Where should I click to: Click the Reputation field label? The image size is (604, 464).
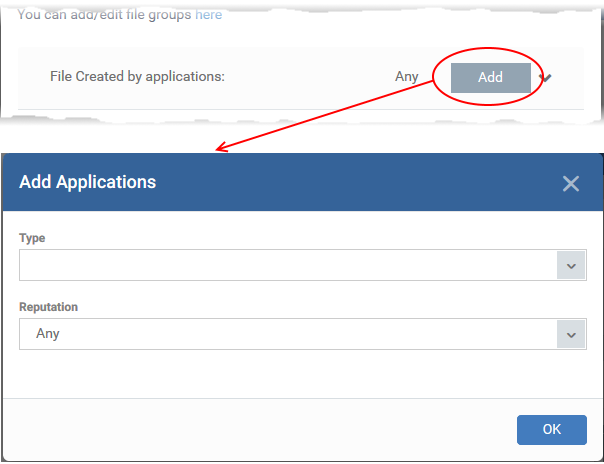click(49, 307)
